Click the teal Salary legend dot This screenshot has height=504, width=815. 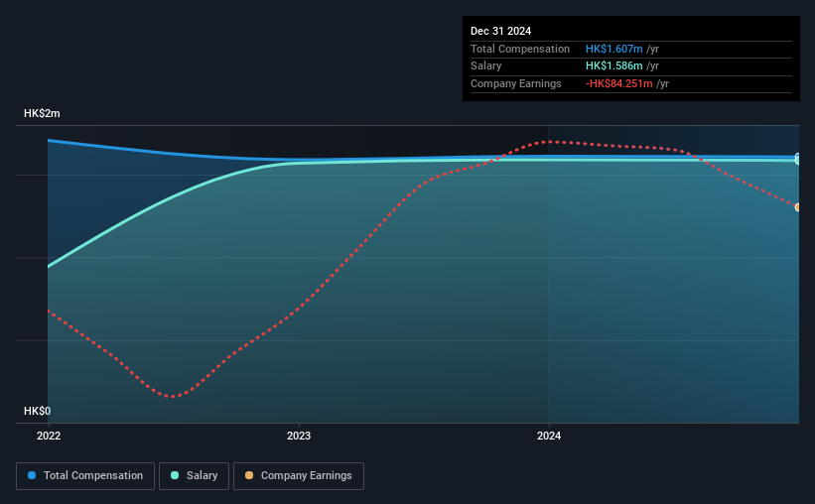(175, 475)
